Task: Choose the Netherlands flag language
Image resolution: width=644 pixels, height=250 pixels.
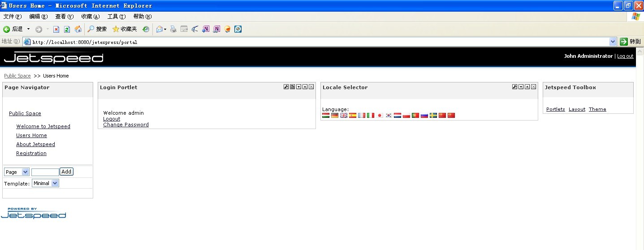Action: coord(398,116)
